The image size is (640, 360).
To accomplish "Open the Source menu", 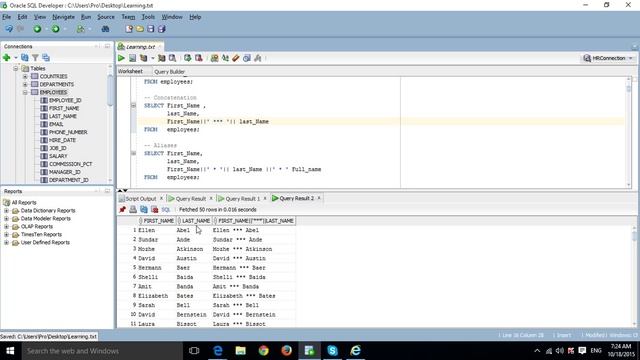I will [106, 17].
